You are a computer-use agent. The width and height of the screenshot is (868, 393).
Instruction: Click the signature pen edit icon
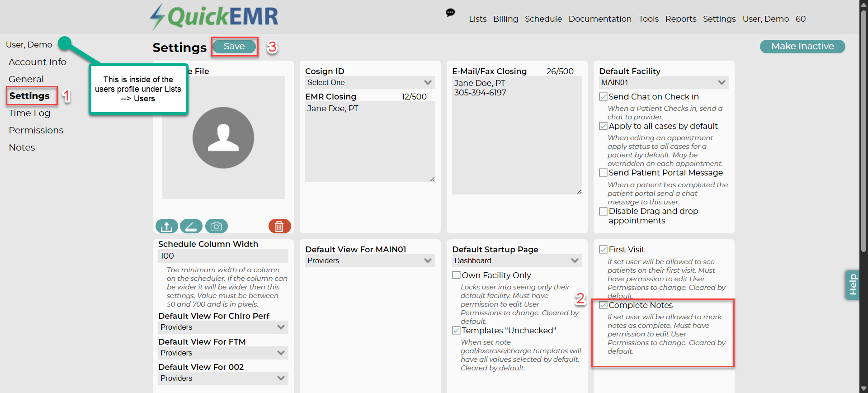(191, 226)
